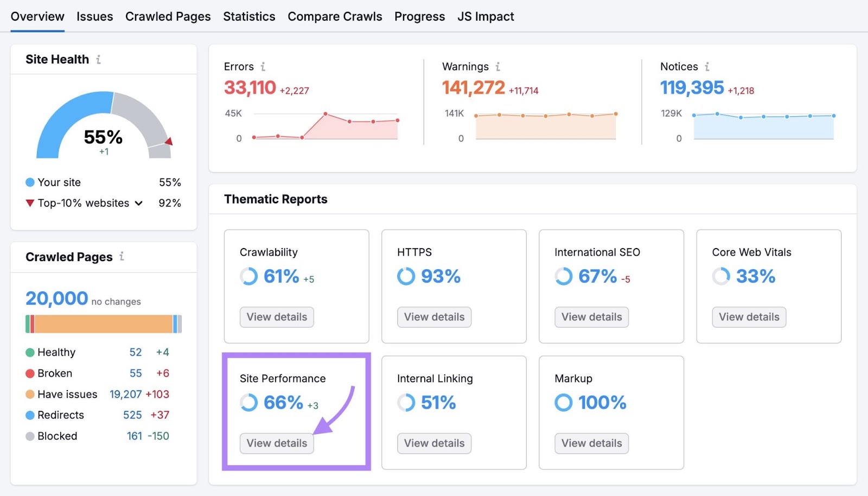The height and width of the screenshot is (496, 868).
Task: Open the Site Health info tooltip
Action: point(99,60)
